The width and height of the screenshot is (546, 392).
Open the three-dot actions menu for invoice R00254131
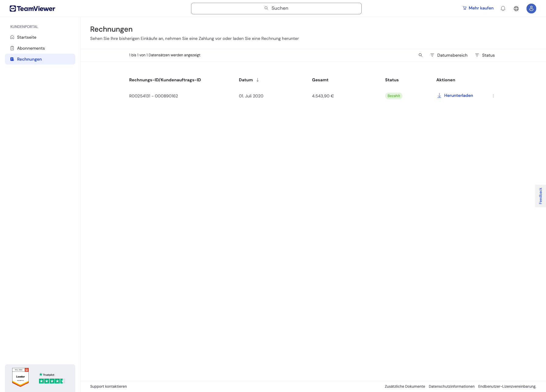point(493,96)
